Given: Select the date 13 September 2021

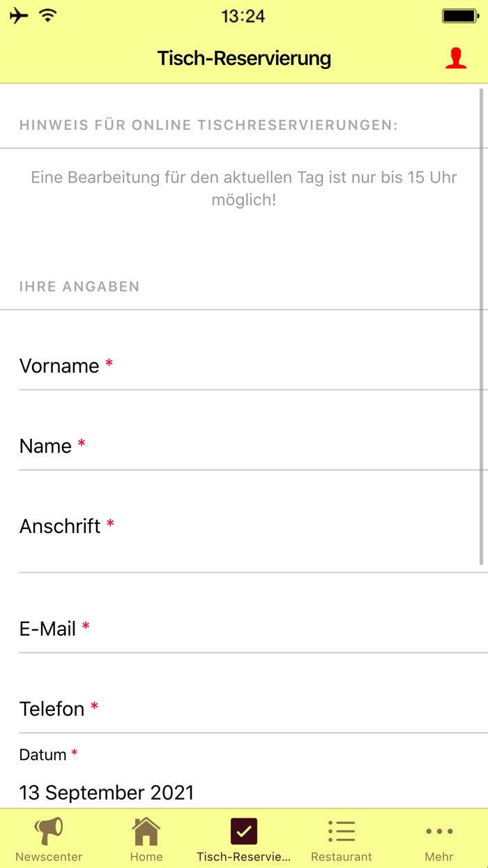Looking at the screenshot, I should [x=106, y=792].
